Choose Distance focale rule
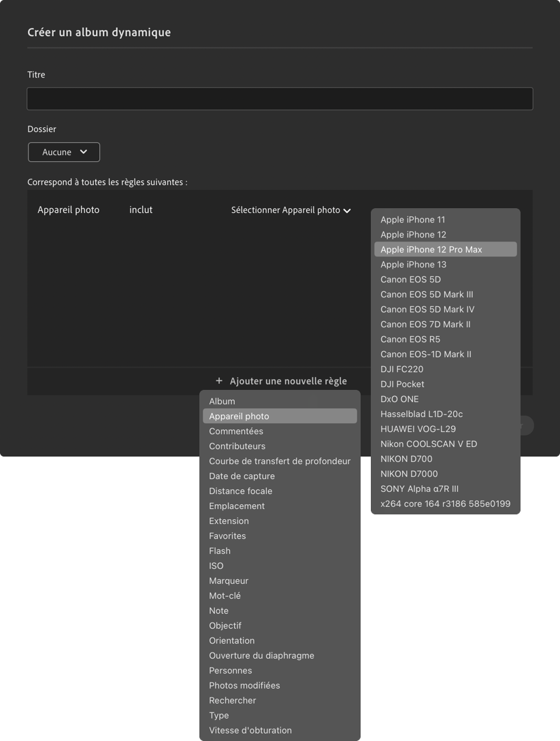This screenshot has width=560, height=741. click(280, 491)
